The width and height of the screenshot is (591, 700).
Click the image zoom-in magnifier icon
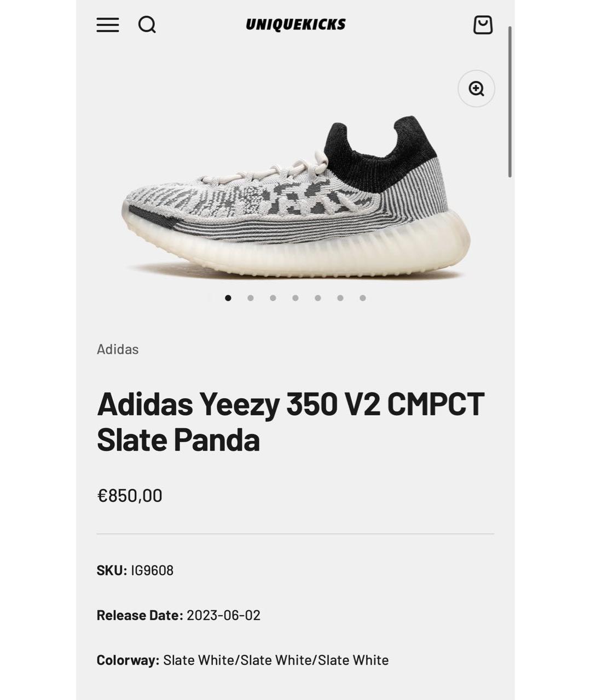(477, 88)
